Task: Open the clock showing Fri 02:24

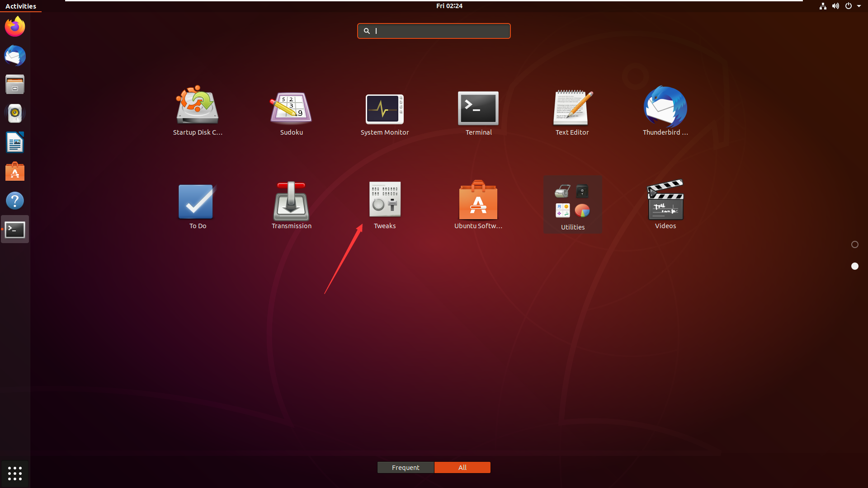Action: click(449, 6)
